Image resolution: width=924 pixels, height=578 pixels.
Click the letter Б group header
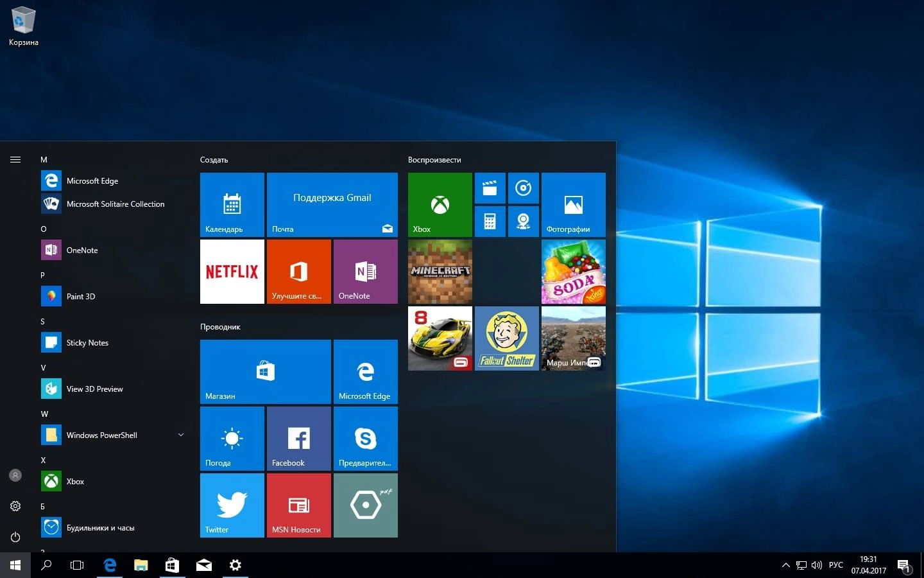coord(43,506)
